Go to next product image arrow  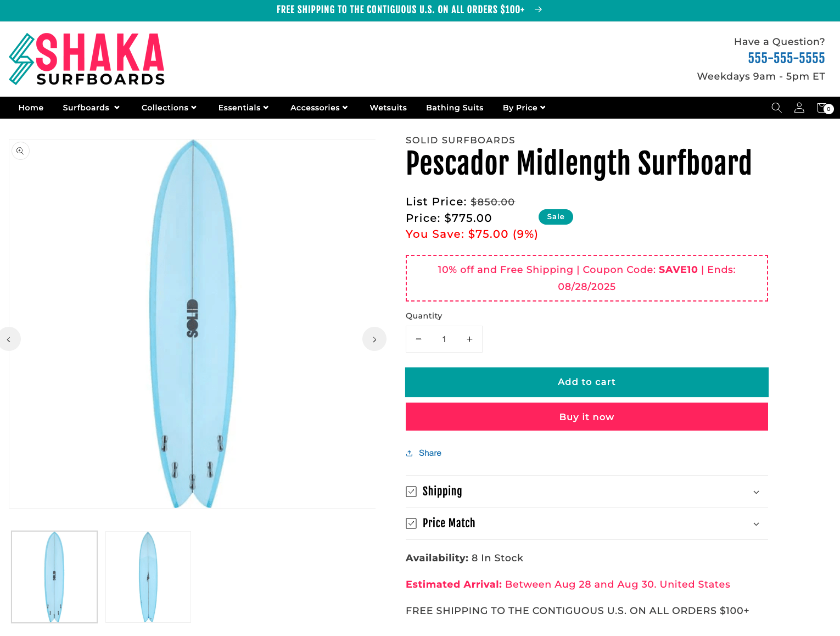374,339
